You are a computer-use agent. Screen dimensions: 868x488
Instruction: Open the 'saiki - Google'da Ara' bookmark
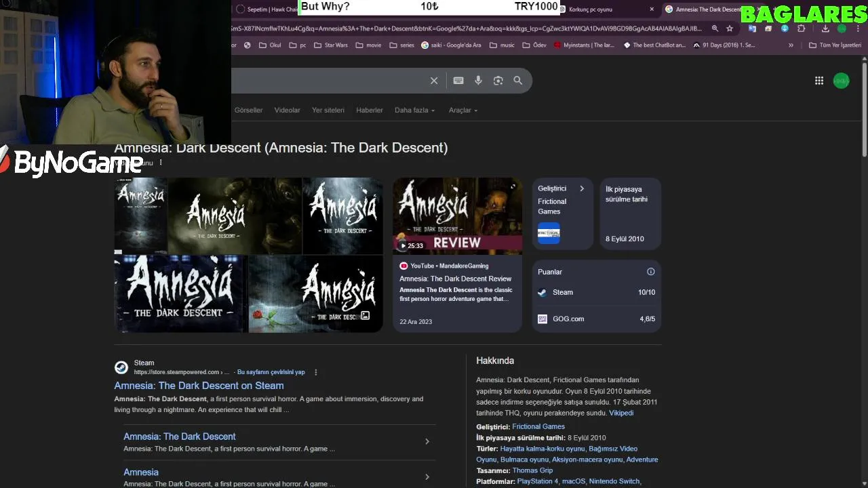pyautogui.click(x=451, y=45)
